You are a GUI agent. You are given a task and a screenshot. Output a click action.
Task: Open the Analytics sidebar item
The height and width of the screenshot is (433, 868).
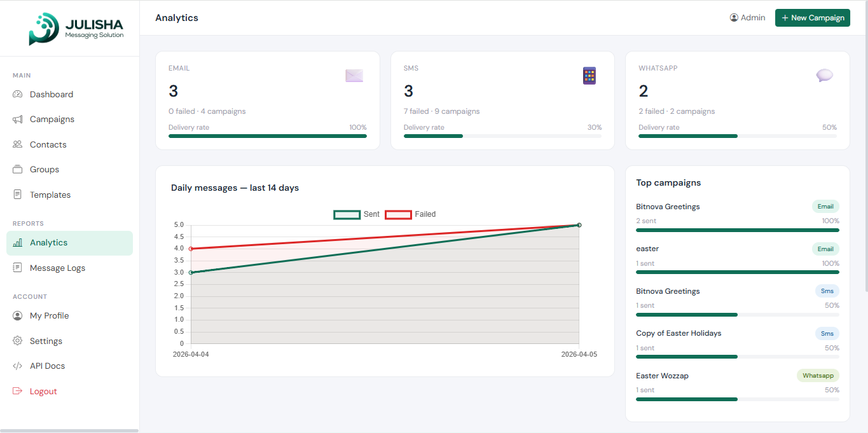[x=69, y=243]
